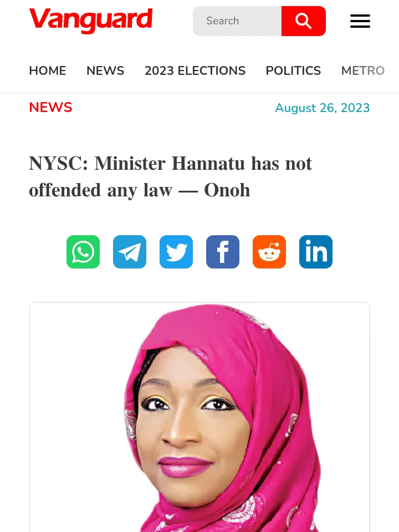
Task: Click the NYSC Minister Hannatu headline
Action: pyautogui.click(x=171, y=176)
